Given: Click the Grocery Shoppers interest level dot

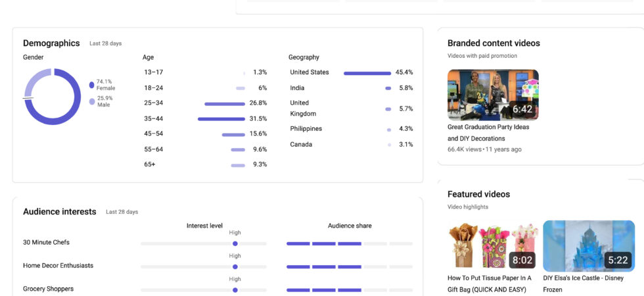Looking at the screenshot, I should (235, 290).
